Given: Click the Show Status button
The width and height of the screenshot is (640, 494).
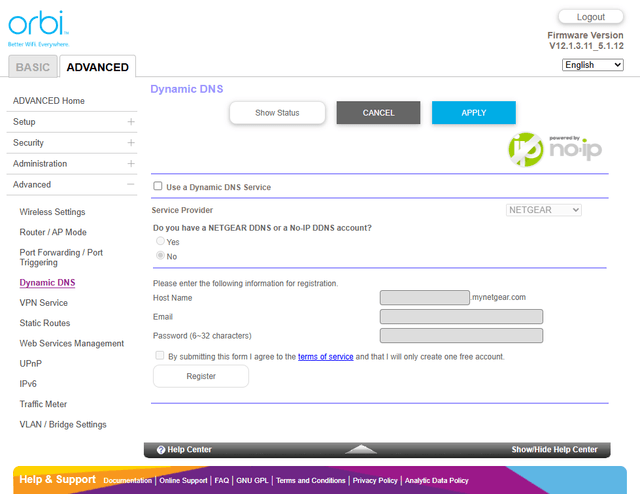Looking at the screenshot, I should tap(277, 113).
